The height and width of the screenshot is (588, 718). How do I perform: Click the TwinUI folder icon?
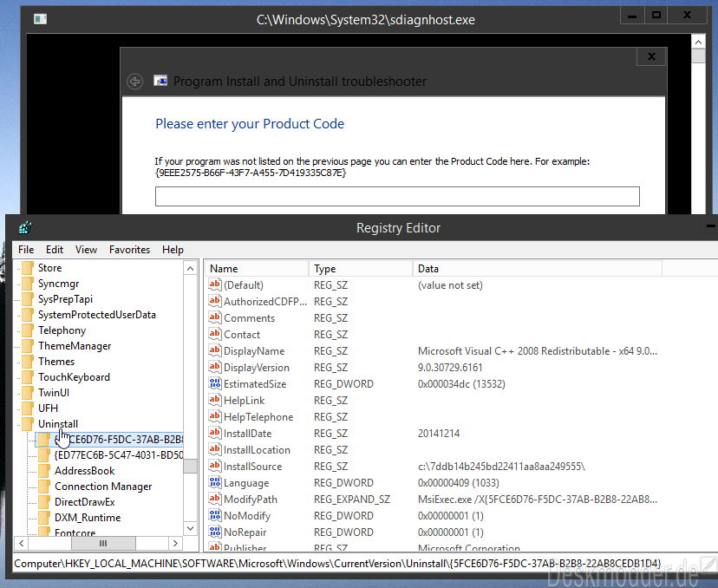(28, 393)
